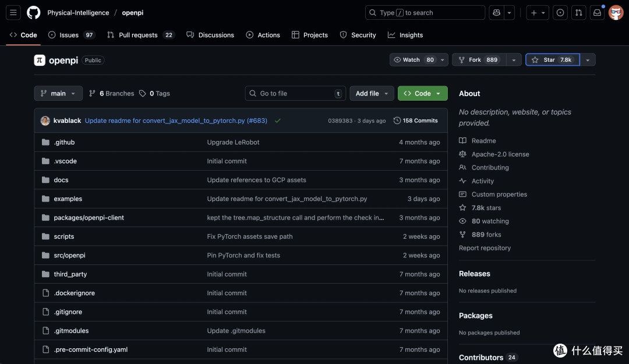
Task: Open the Issues inbox icon in the header
Action: (560, 13)
